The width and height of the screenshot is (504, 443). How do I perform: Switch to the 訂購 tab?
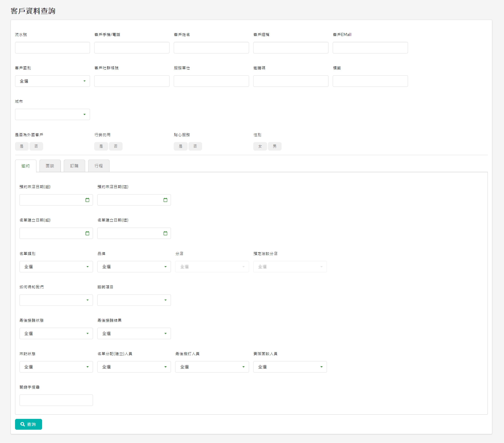point(74,166)
